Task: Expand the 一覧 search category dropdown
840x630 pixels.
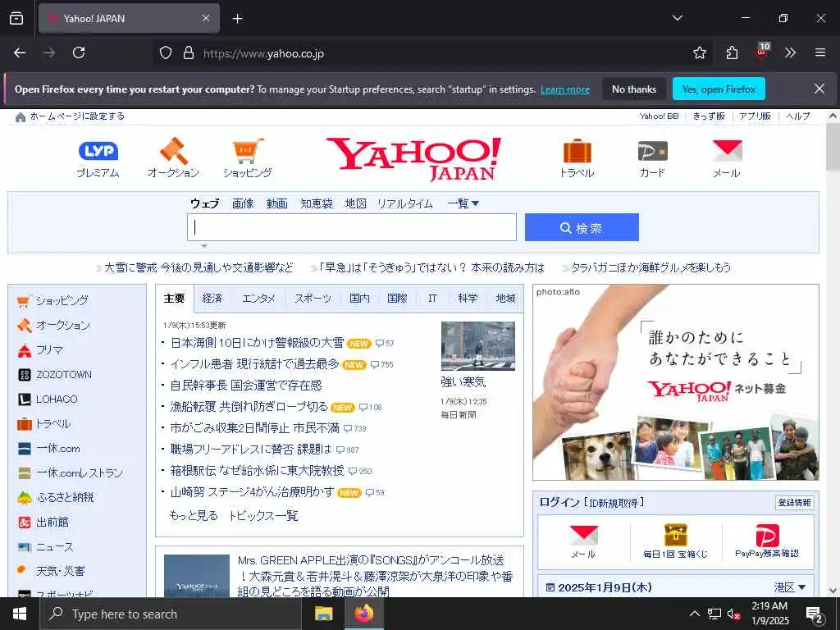Action: [463, 203]
